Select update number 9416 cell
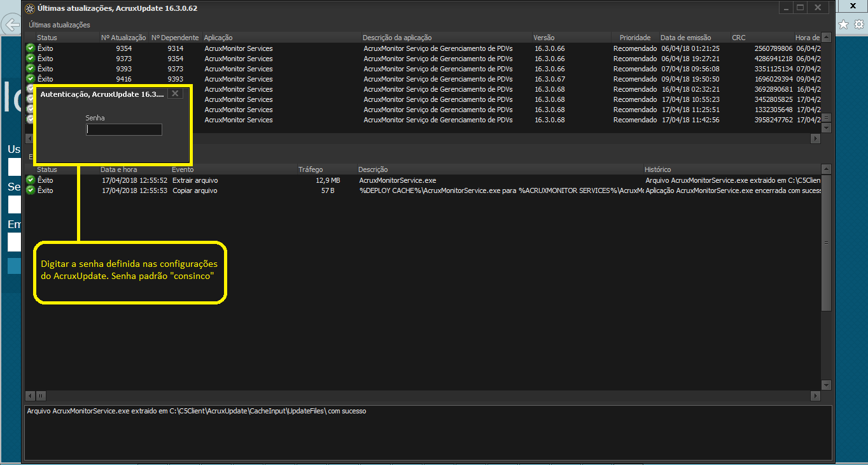 [x=124, y=79]
